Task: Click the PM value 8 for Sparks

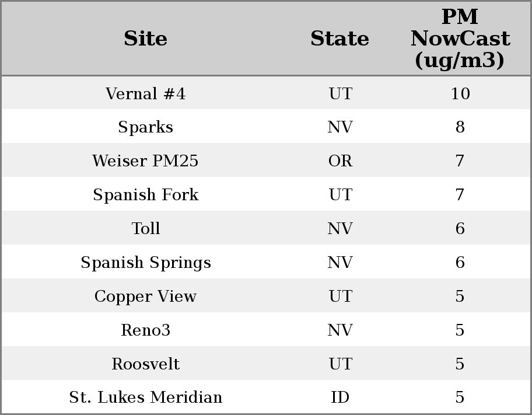Action: coord(460,127)
